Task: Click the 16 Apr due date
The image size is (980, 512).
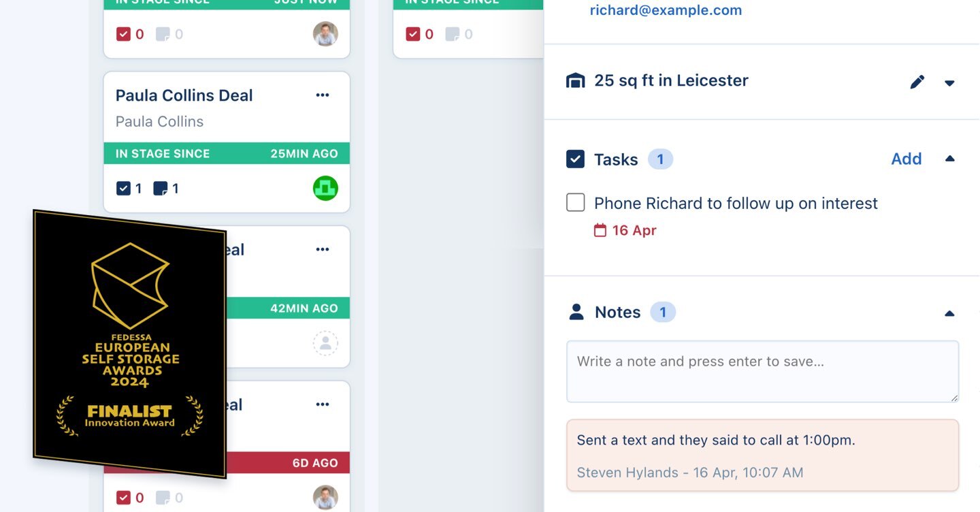Action: click(x=625, y=230)
